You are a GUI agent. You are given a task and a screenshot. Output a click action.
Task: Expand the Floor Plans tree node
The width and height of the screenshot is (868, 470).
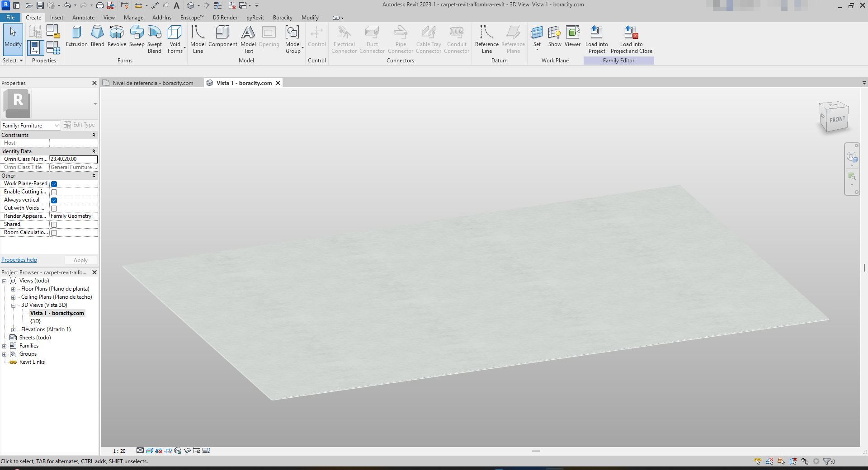14,289
